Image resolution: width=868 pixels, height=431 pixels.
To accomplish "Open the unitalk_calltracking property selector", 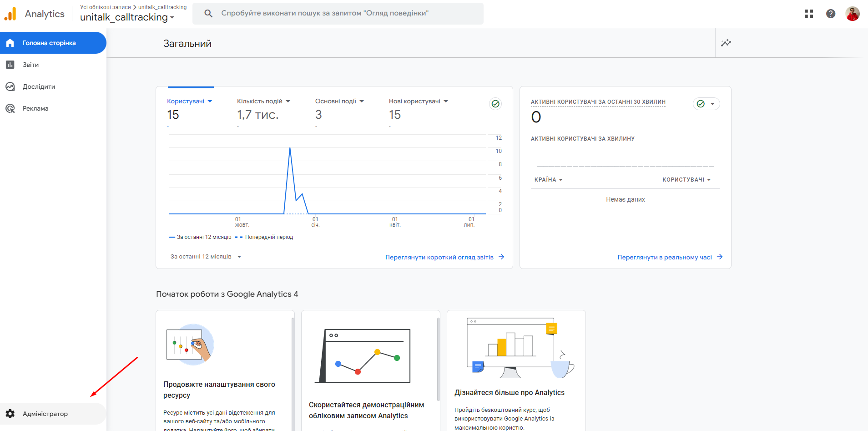I will 127,17.
